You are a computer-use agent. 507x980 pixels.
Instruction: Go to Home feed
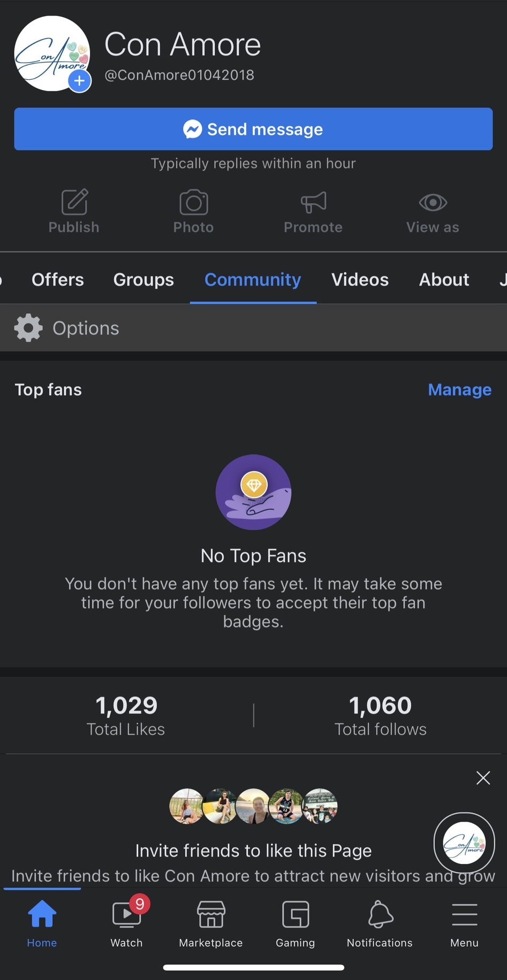(42, 921)
